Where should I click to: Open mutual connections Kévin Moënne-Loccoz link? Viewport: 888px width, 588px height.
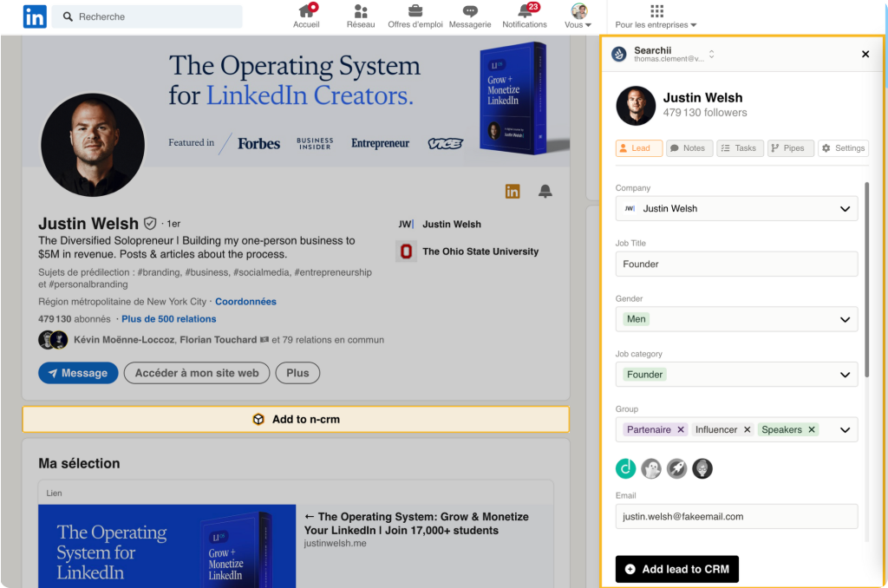point(229,340)
